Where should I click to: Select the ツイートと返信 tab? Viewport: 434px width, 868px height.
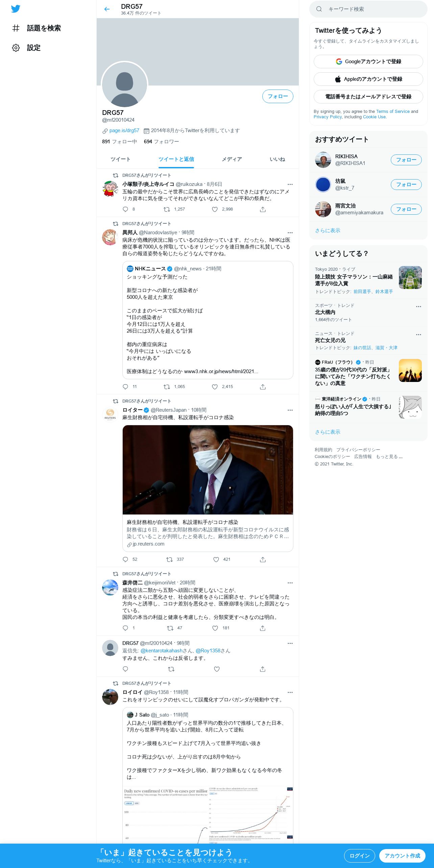pyautogui.click(x=176, y=159)
